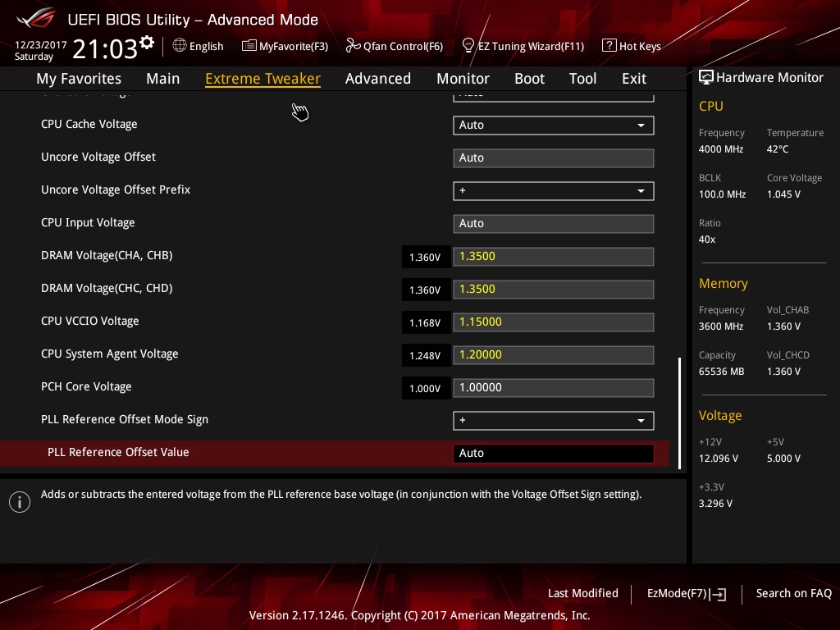
Task: Select the PLL Reference Offset Value row label
Action: tap(118, 452)
